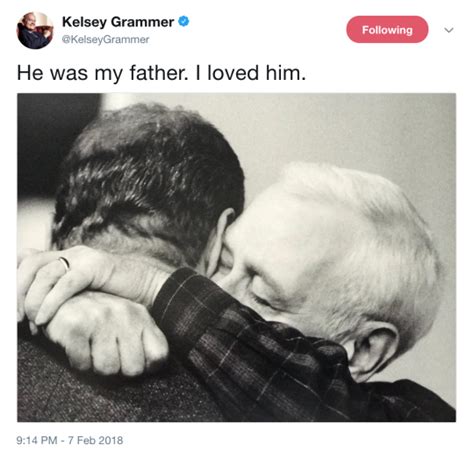This screenshot has height=452, width=474.
Task: Visit the @KelseyGrammer handle link
Action: click(106, 40)
